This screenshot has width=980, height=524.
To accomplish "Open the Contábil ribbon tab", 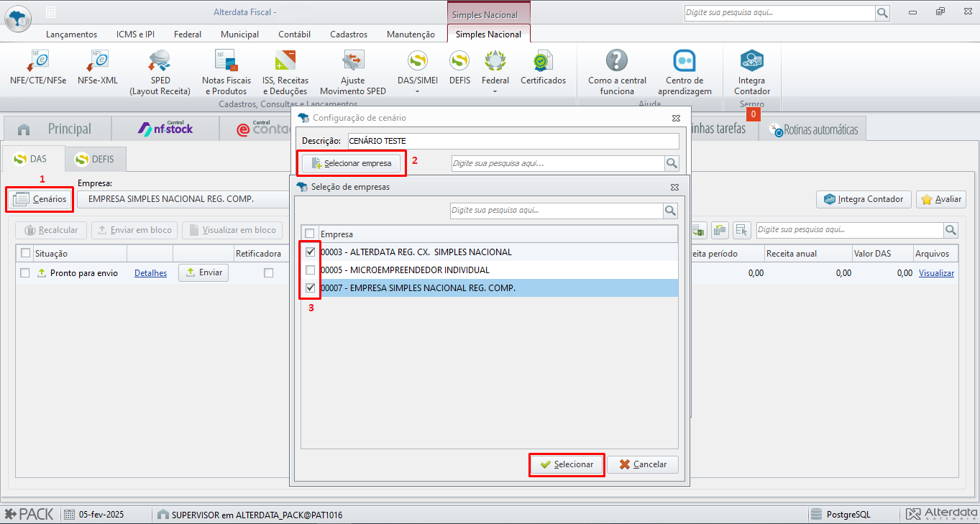I will tap(294, 35).
